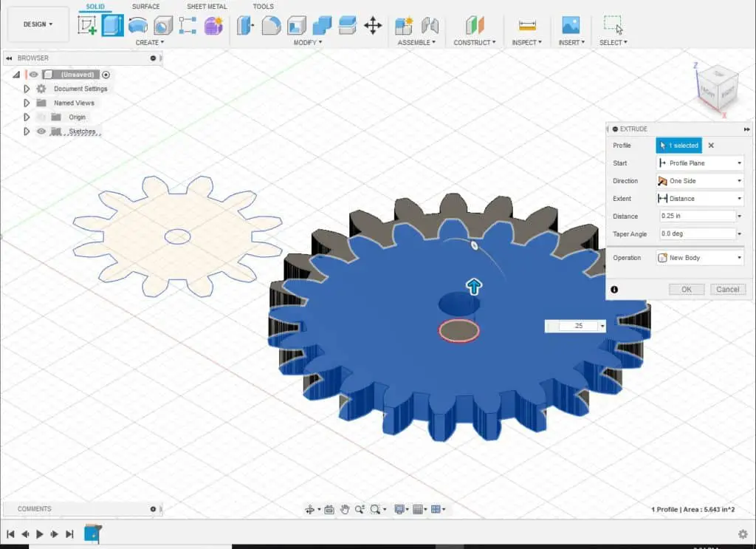This screenshot has width=756, height=549.
Task: Select the Joint tool icon
Action: [430, 25]
